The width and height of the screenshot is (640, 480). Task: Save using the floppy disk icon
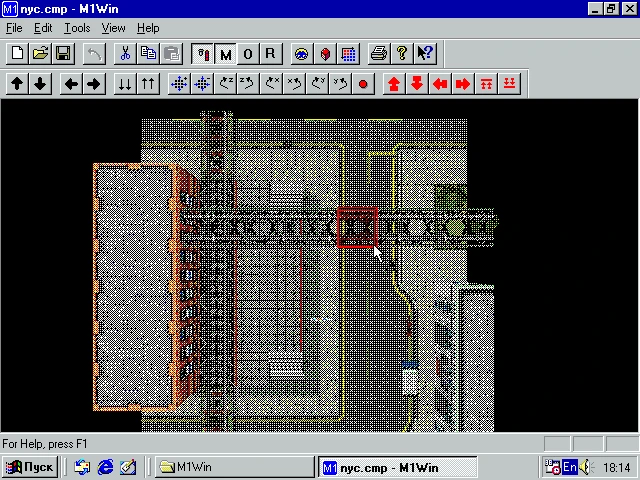click(x=63, y=53)
